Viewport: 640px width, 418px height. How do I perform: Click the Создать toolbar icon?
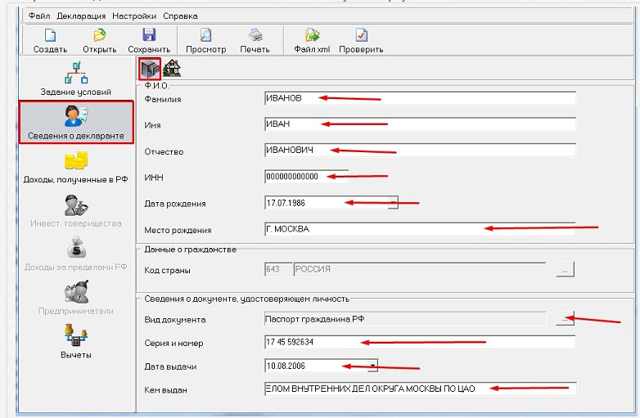[50, 36]
